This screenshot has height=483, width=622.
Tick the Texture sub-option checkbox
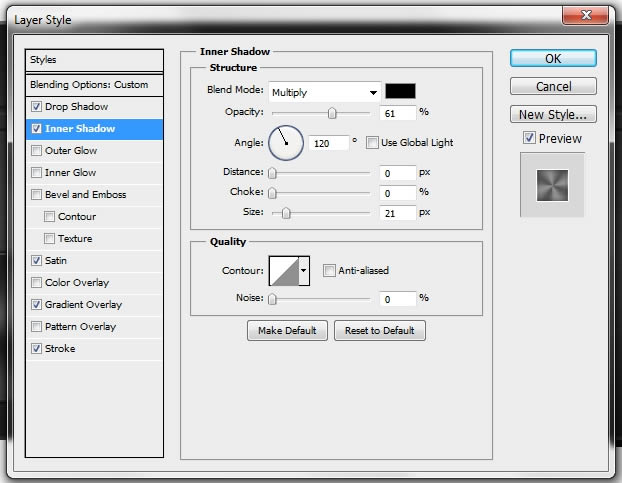pyautogui.click(x=49, y=239)
